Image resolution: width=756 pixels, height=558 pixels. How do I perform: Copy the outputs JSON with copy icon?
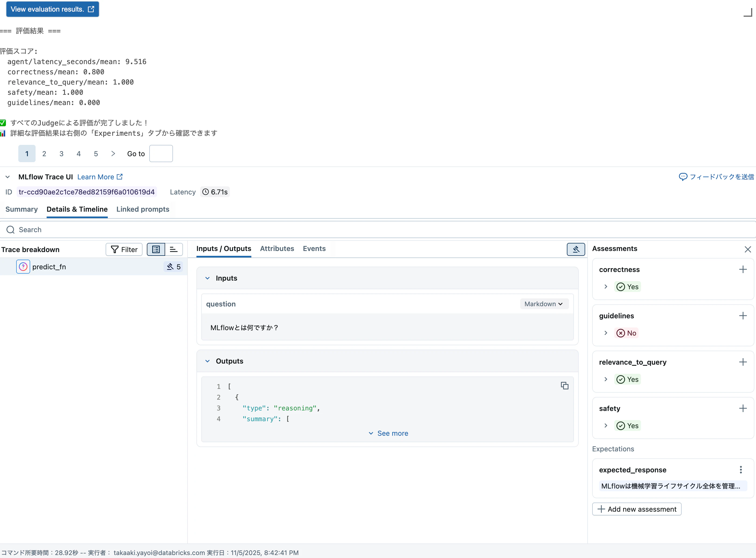tap(564, 386)
